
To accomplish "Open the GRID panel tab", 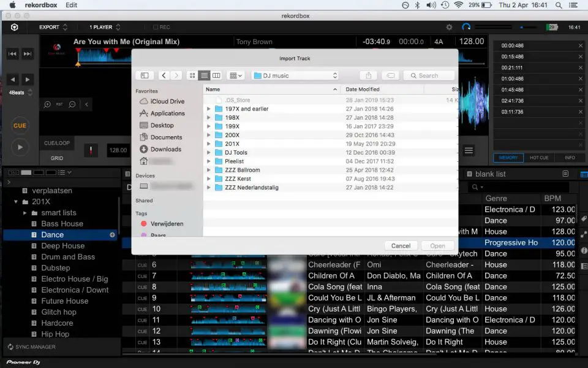I will point(57,158).
